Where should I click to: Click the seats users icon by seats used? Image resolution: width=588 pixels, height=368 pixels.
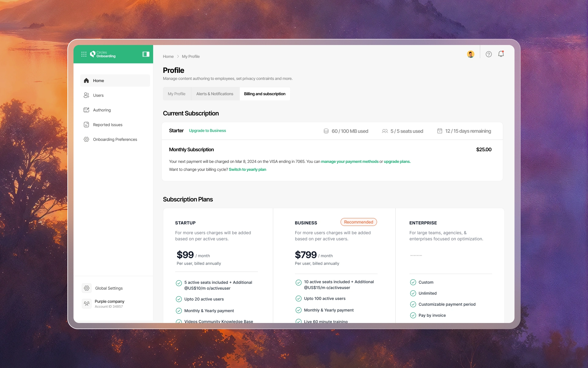[385, 131]
